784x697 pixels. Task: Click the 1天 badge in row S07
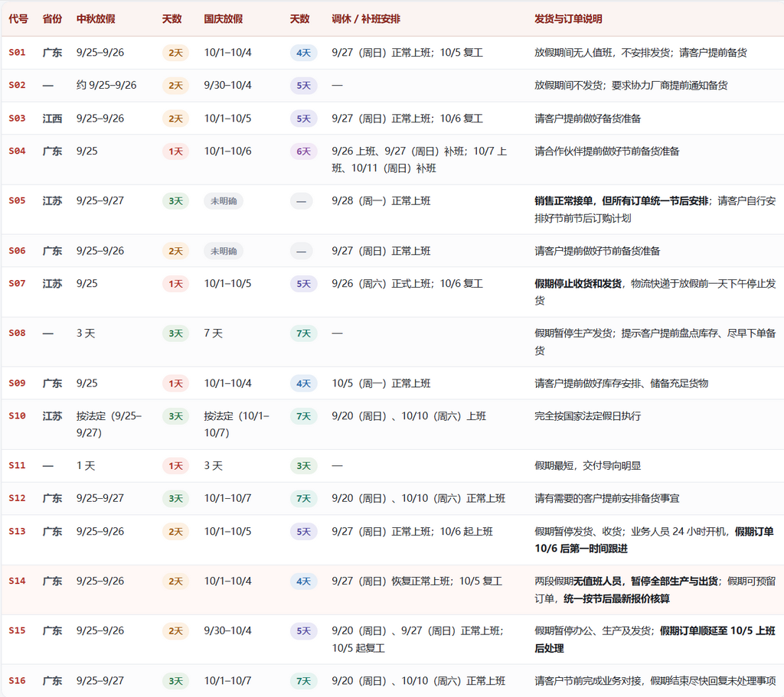(x=175, y=284)
